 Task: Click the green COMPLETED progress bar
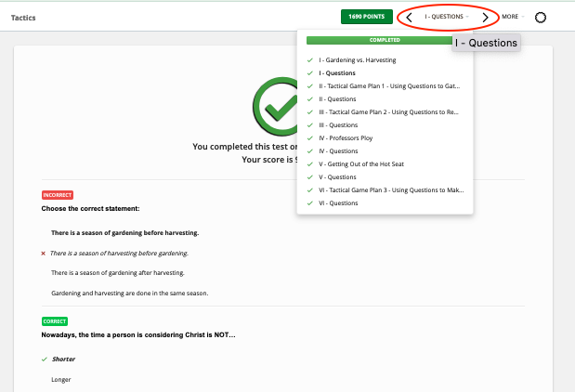click(x=385, y=41)
